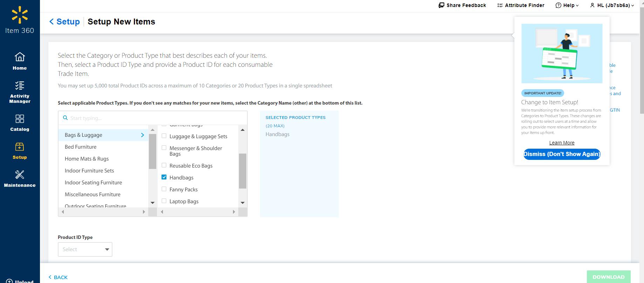Click the category list vertical scrollbar thumb
The height and width of the screenshot is (283, 644).
click(152, 151)
